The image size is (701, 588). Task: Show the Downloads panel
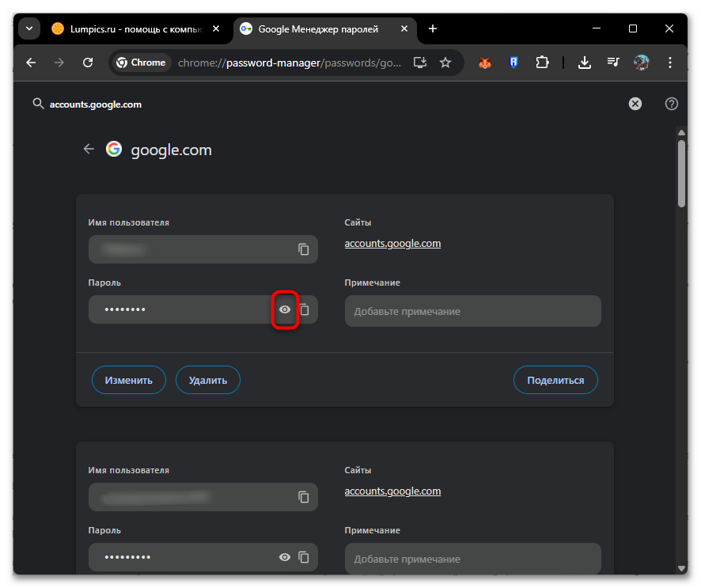(x=585, y=63)
